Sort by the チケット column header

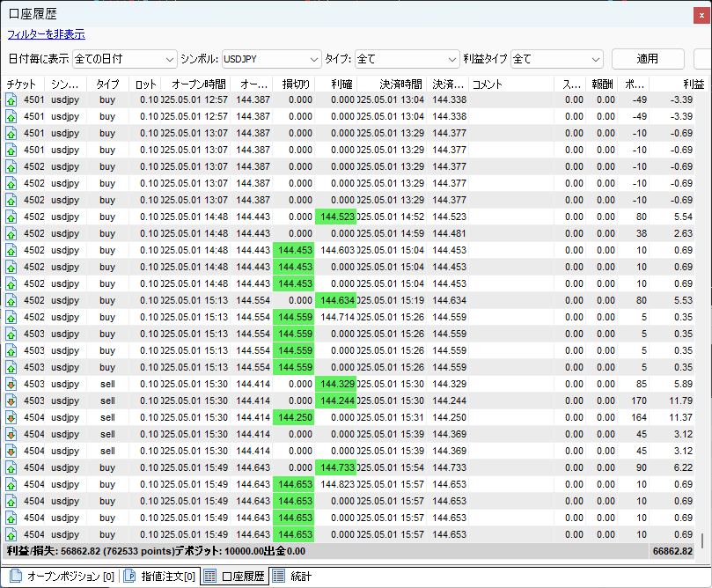[23, 84]
